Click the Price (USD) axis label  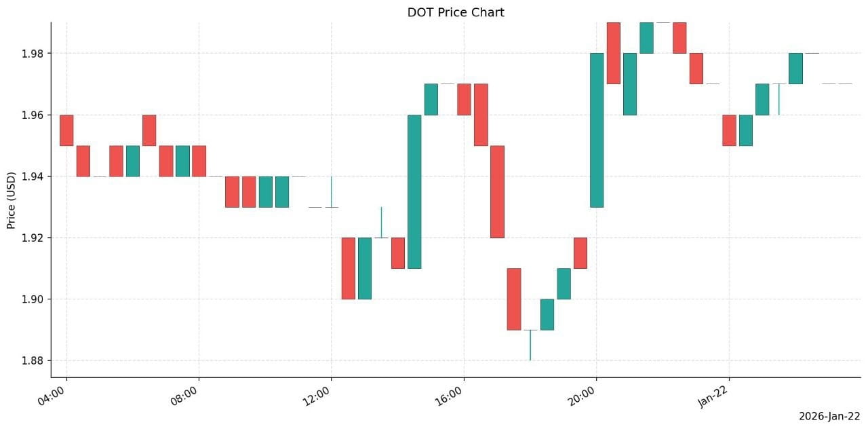tap(12, 200)
